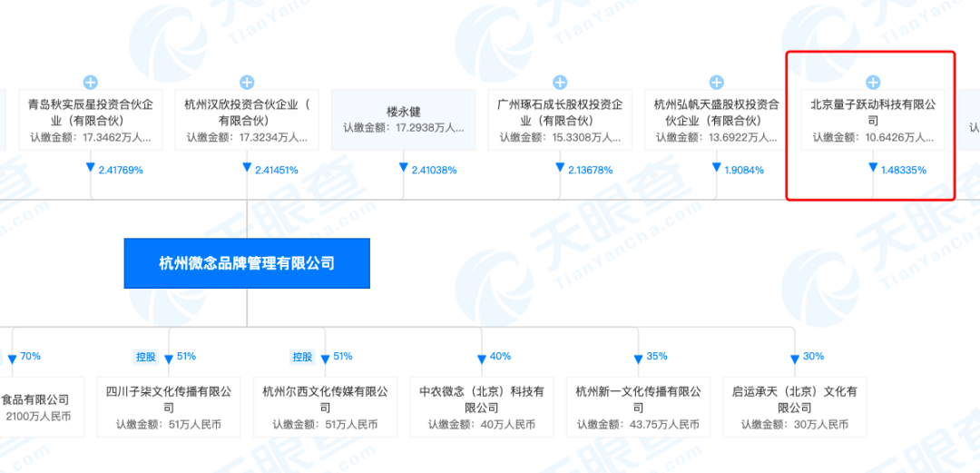Viewport: 980px width, 473px height.
Task: Select 杭州新一文化传播有限公司 node
Action: click(x=638, y=408)
